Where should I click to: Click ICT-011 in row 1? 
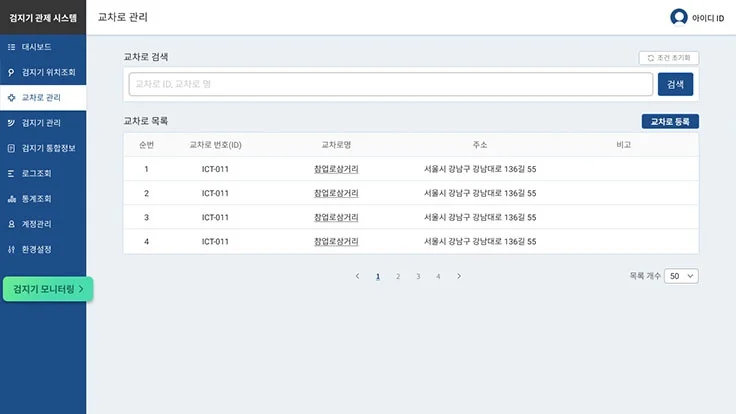coord(215,169)
